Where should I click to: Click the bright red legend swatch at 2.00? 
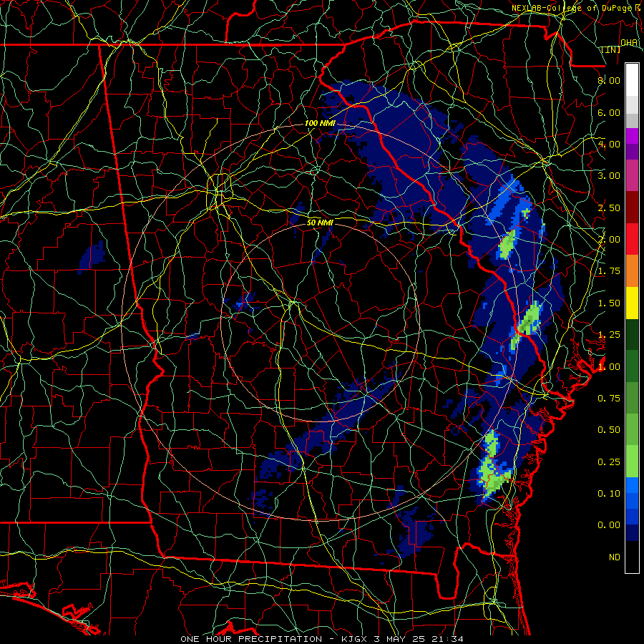(632, 239)
